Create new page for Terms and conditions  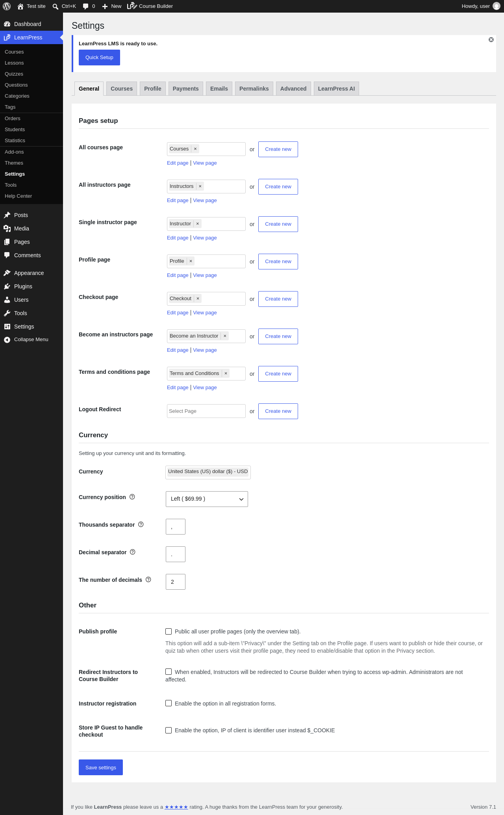278,374
